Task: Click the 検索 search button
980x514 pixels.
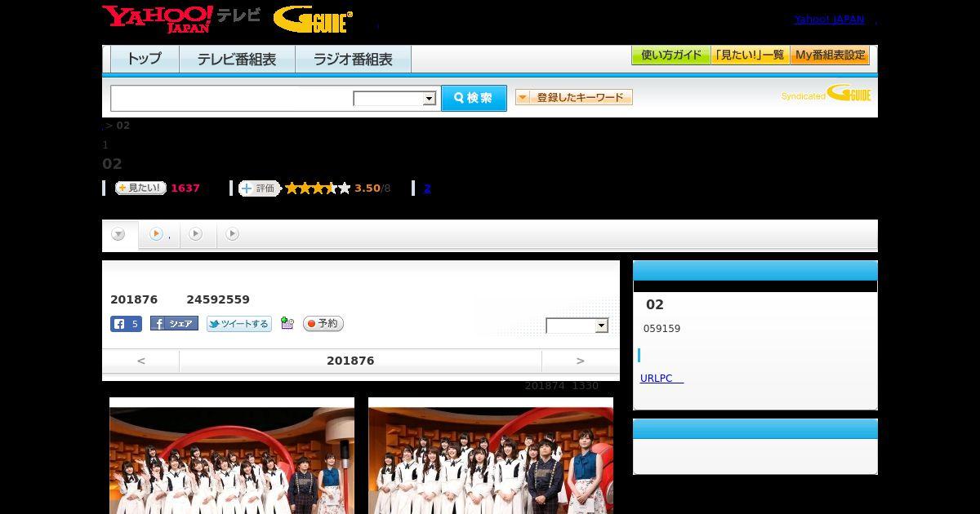Action: (x=474, y=98)
